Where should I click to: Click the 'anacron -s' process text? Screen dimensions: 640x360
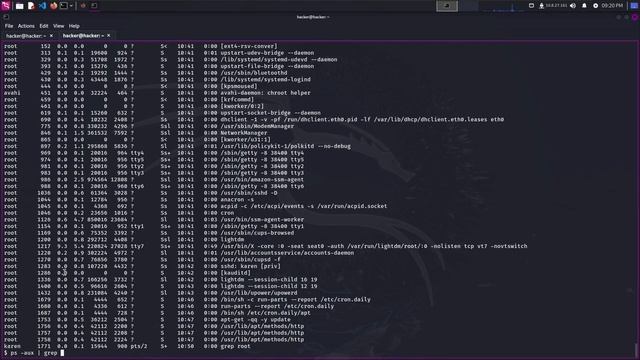pos(237,200)
